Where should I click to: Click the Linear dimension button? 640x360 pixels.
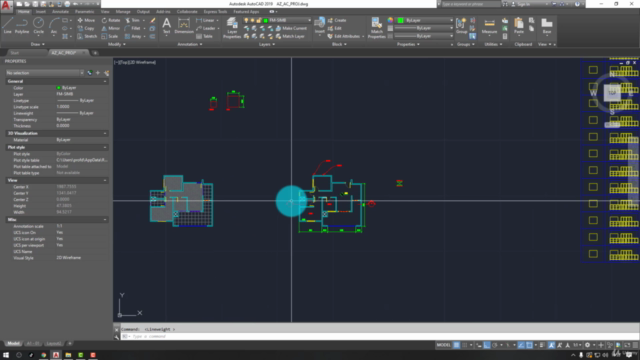coord(205,20)
